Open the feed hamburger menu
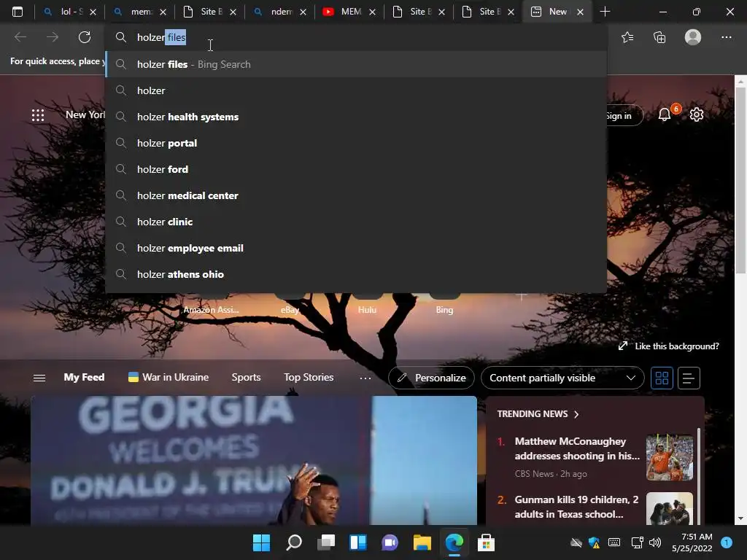 click(x=39, y=378)
